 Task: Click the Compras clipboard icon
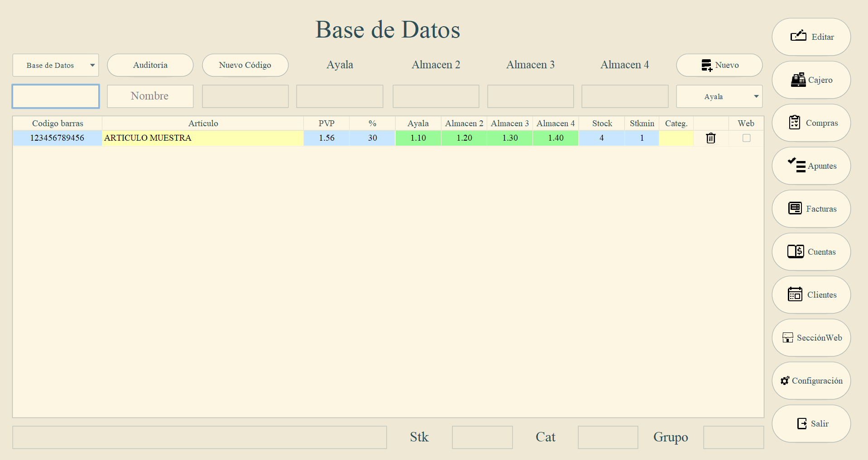coord(795,123)
